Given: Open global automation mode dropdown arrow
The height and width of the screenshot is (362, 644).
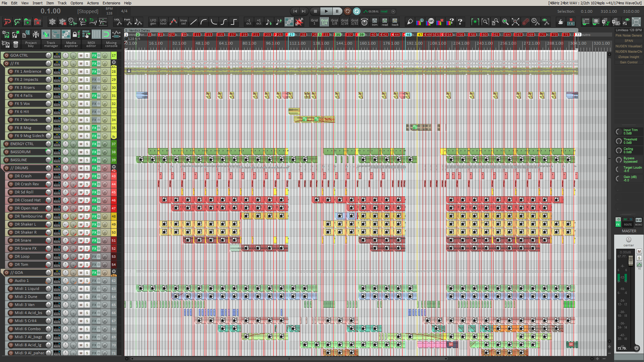Looking at the screenshot, I should tap(393, 11).
